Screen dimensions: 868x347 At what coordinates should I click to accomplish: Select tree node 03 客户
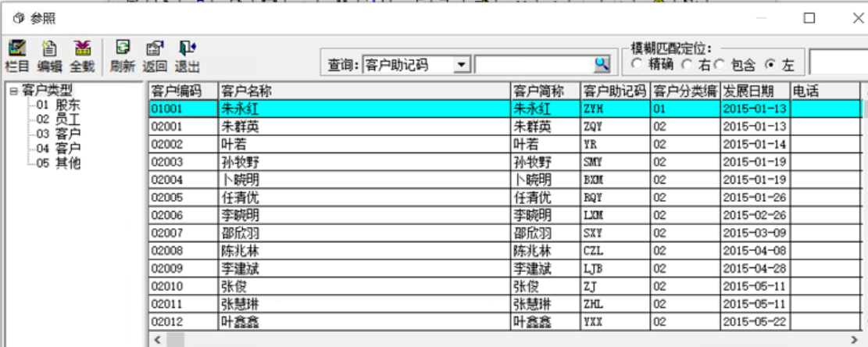58,134
